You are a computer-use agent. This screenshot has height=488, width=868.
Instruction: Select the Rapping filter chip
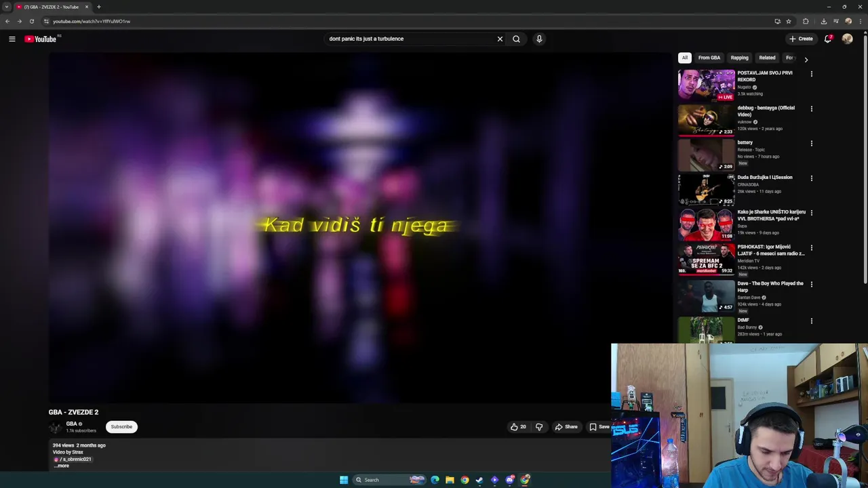[739, 58]
